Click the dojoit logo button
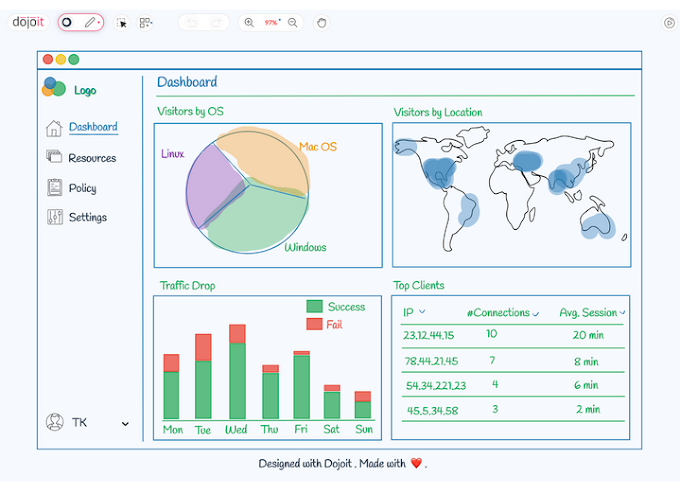 pos(28,22)
